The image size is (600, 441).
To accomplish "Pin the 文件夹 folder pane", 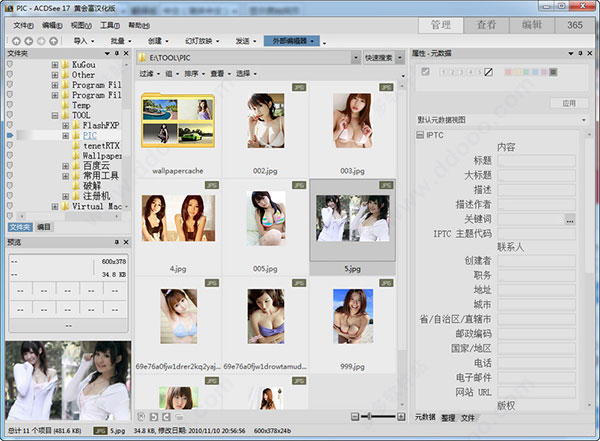I will click(117, 53).
